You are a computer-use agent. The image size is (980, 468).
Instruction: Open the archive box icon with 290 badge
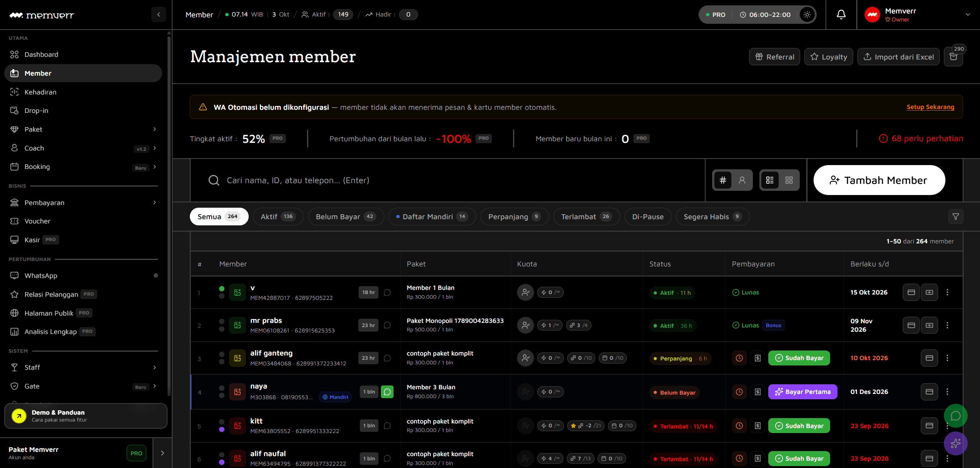[x=953, y=57]
